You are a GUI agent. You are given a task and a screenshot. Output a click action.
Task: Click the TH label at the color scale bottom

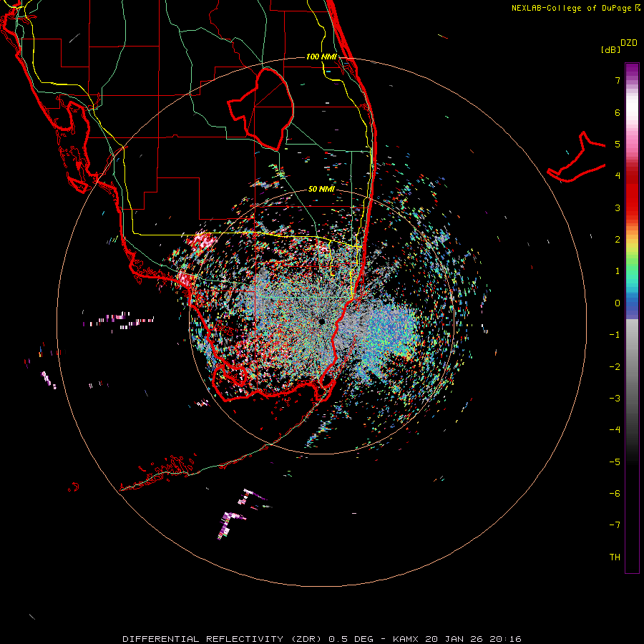click(x=615, y=557)
